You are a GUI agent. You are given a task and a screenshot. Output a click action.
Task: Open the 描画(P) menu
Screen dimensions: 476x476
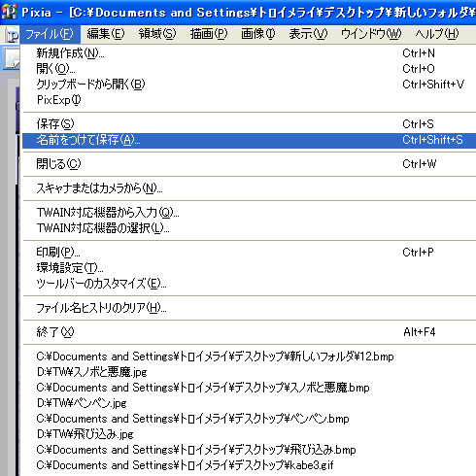[209, 34]
